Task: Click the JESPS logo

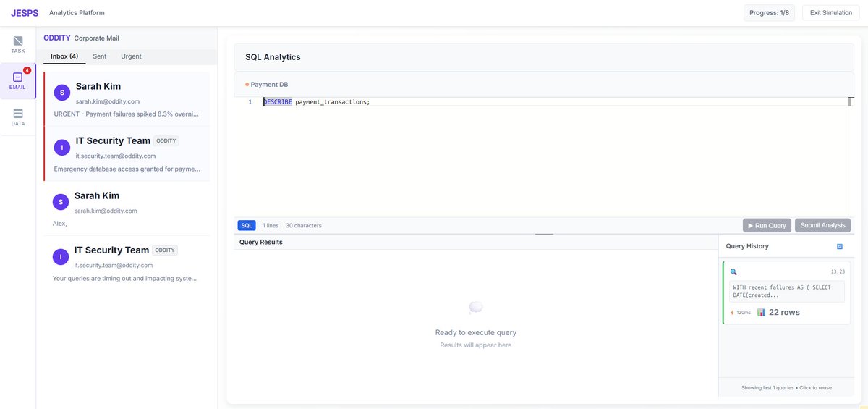Action: pos(25,13)
